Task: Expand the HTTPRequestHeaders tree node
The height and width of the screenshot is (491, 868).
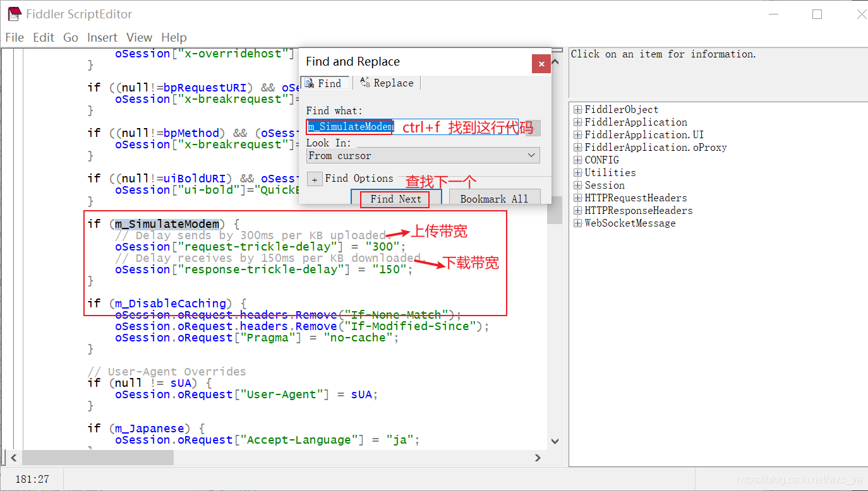Action: [x=577, y=198]
